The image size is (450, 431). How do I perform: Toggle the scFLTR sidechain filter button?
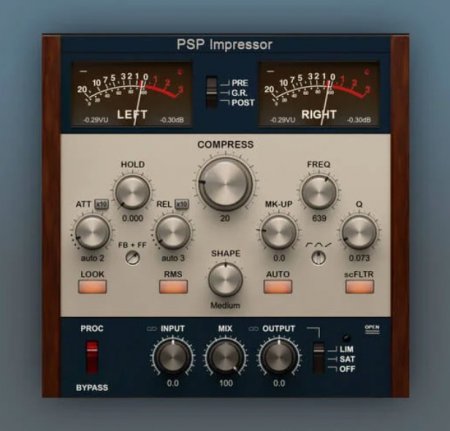360,286
